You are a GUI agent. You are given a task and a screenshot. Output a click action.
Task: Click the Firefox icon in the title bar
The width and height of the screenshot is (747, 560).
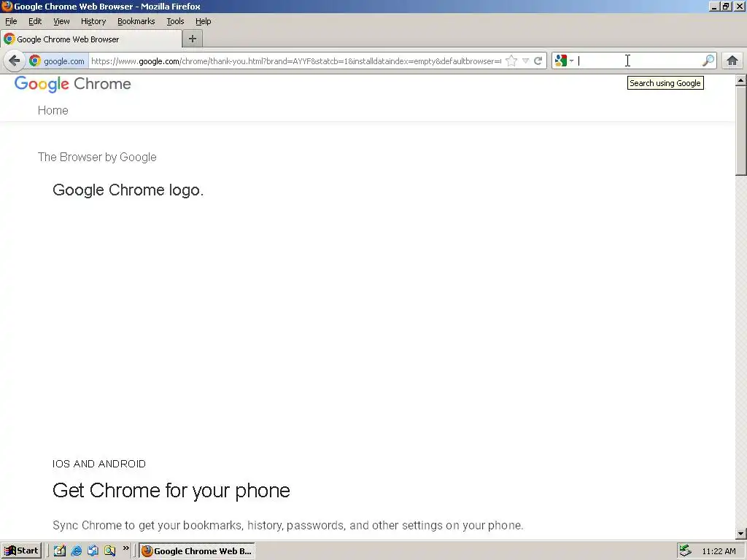(x=7, y=6)
